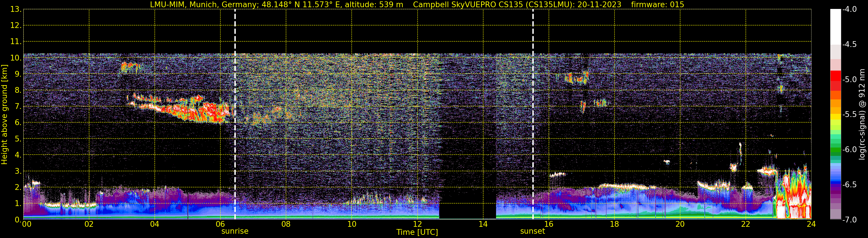Click the '3' height axis tick label
Screen dimensions: 868x238
click(x=18, y=171)
